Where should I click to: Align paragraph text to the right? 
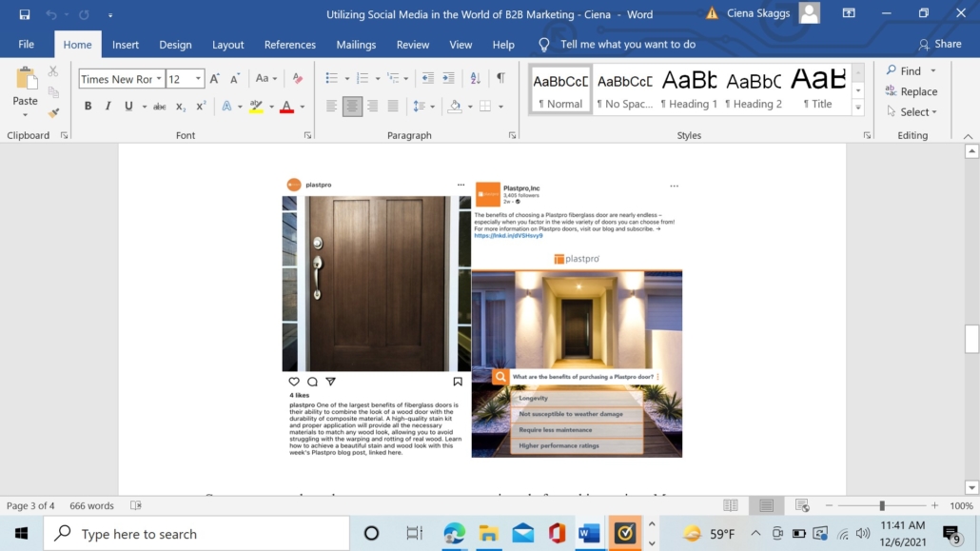tap(373, 107)
